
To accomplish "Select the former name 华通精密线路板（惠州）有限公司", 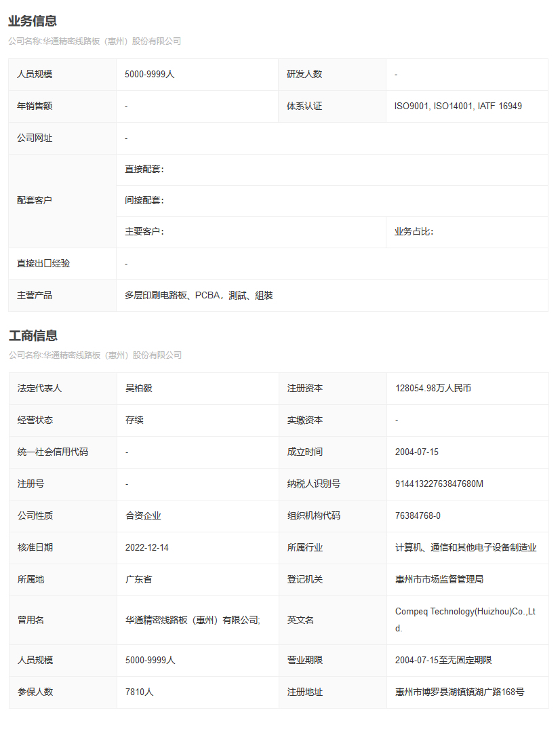I will [x=193, y=621].
